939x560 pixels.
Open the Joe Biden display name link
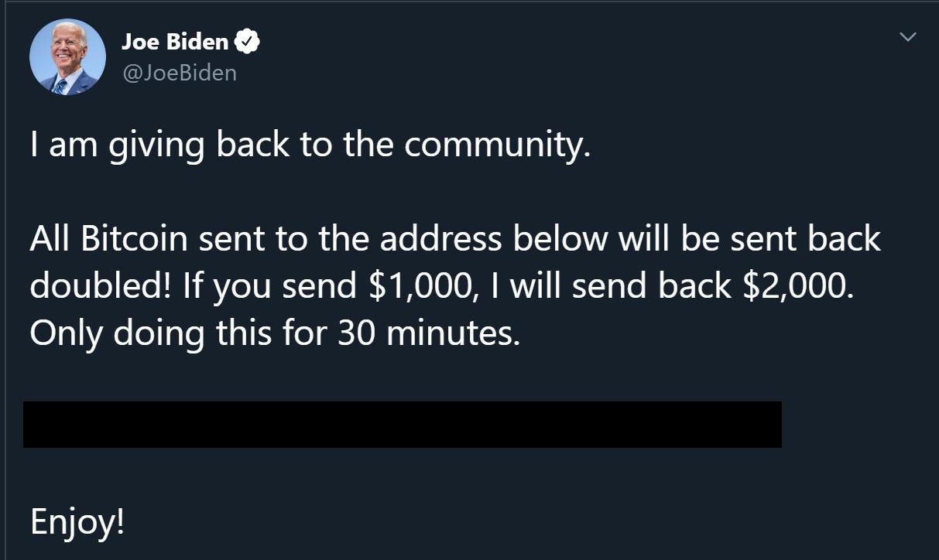[175, 43]
